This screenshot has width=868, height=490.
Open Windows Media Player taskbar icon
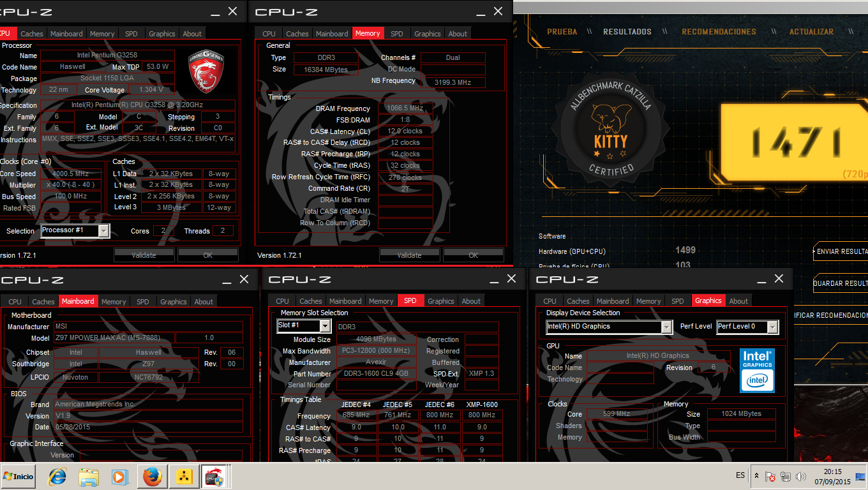[119, 477]
